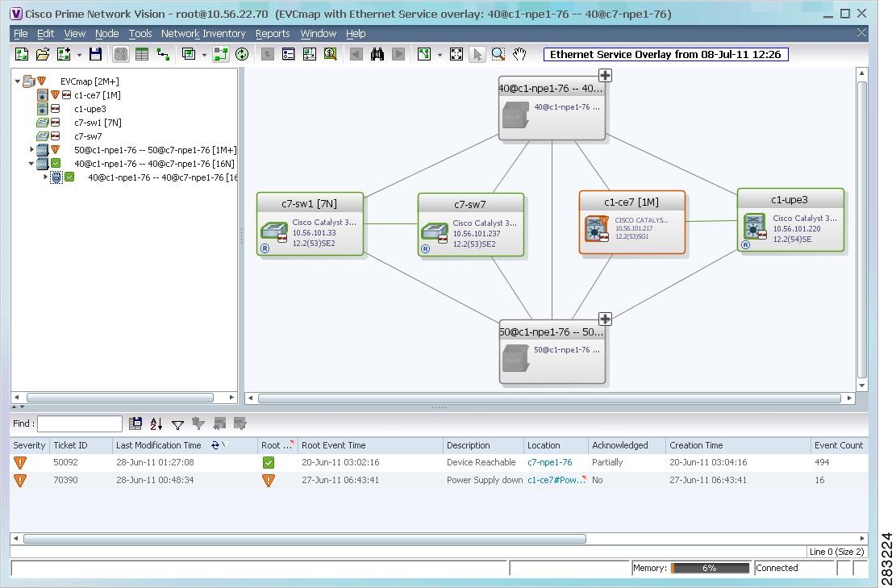Click the Add to Map icon

[x=64, y=54]
